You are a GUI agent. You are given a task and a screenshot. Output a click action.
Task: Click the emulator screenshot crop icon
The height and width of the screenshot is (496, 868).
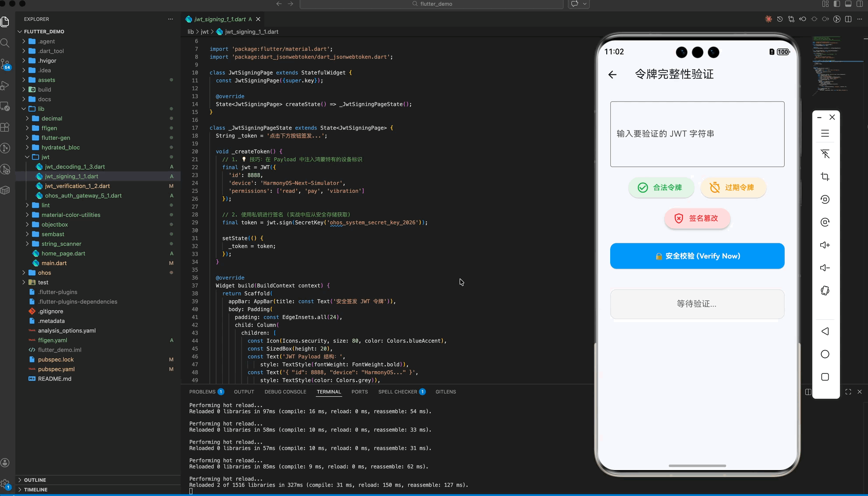coord(825,177)
